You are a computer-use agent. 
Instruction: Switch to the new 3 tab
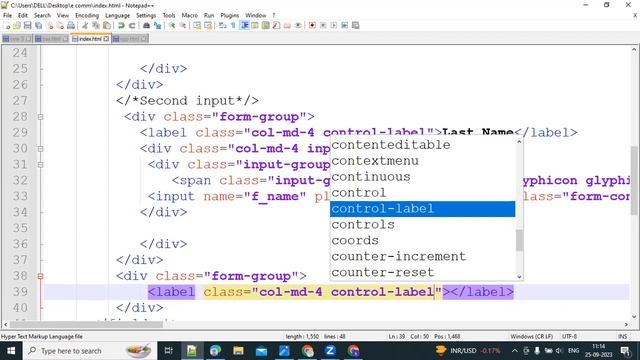(x=17, y=39)
